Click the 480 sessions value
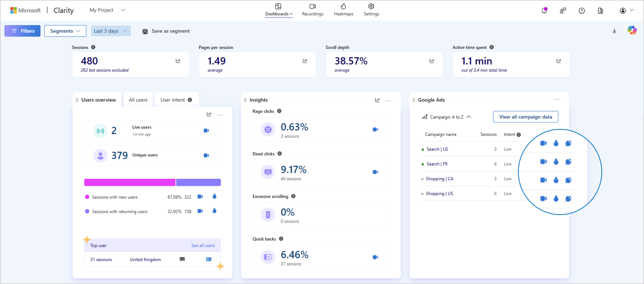The width and height of the screenshot is (644, 284). pyautogui.click(x=89, y=61)
